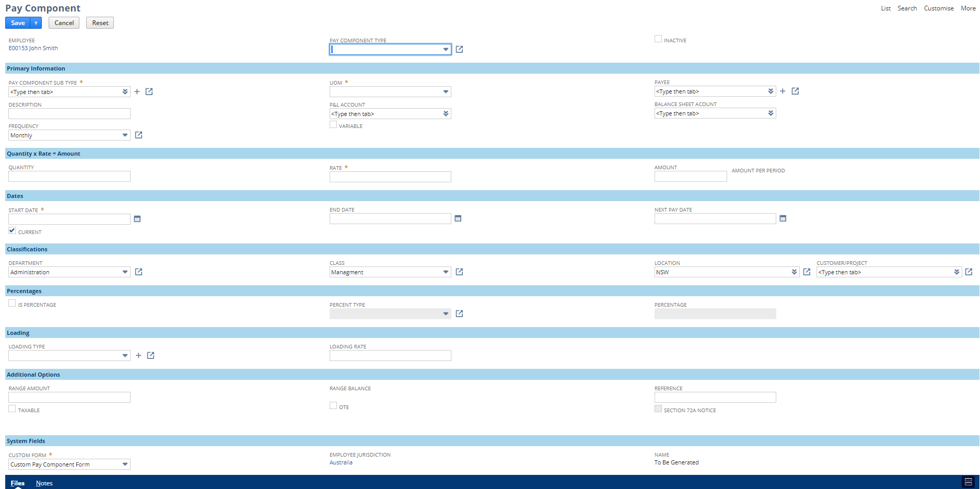This screenshot has height=489, width=980.
Task: Click inside the Quantity field
Action: pyautogui.click(x=69, y=176)
